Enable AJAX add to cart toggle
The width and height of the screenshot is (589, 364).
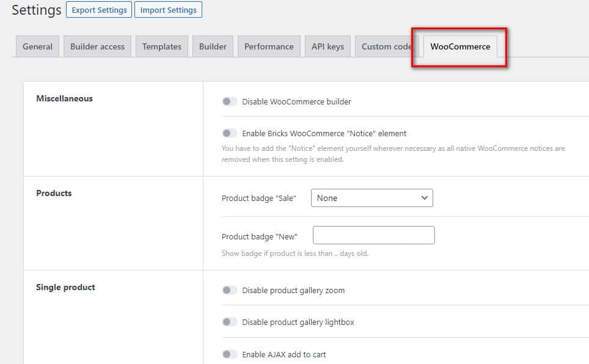[x=230, y=354]
